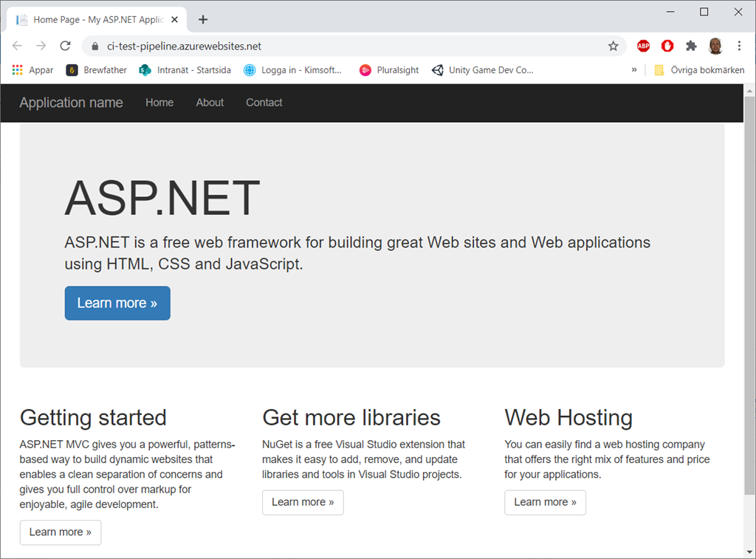The width and height of the screenshot is (756, 559).
Task: Click the page vertical scrollbar thumb
Action: pyautogui.click(x=750, y=295)
